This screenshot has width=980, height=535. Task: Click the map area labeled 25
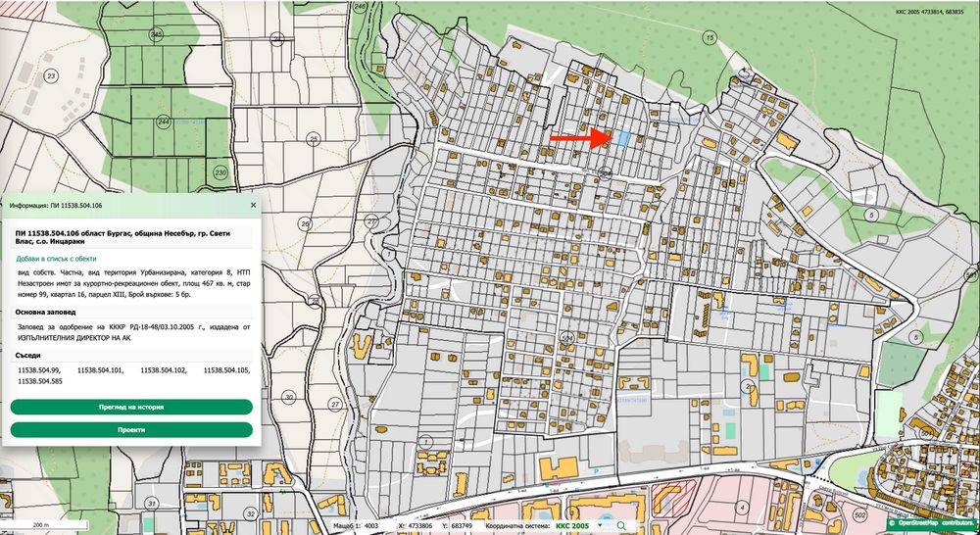click(314, 138)
